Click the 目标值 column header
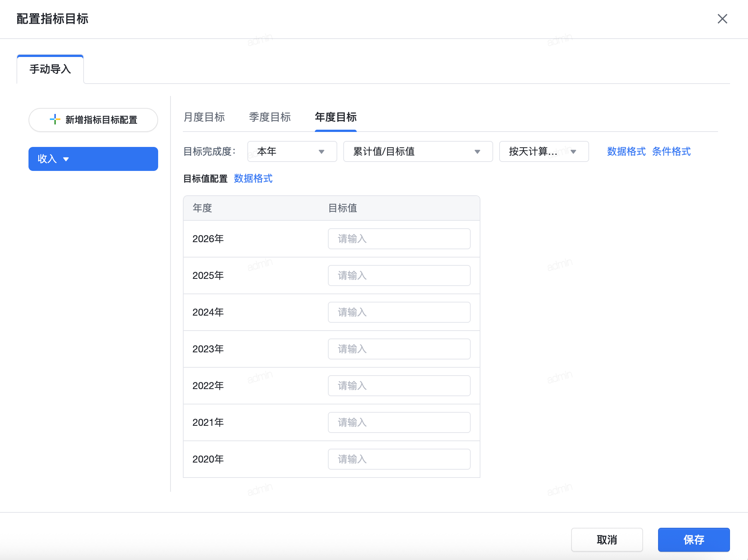The width and height of the screenshot is (748, 560). 343,208
